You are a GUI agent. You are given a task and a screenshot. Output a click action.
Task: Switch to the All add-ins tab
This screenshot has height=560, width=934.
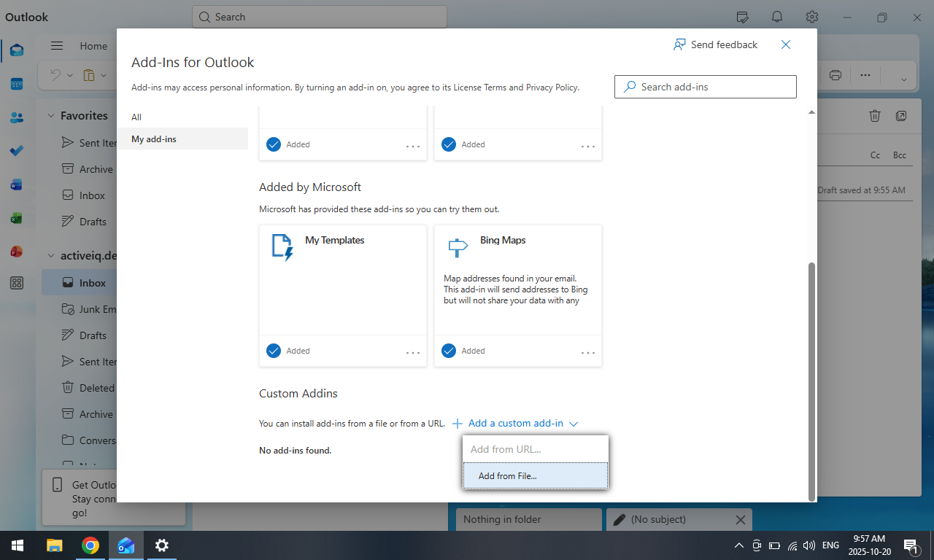[x=136, y=117]
